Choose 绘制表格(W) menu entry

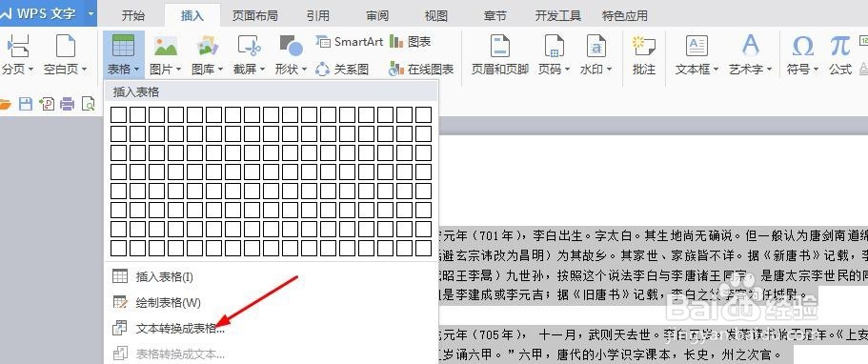[272, 302]
